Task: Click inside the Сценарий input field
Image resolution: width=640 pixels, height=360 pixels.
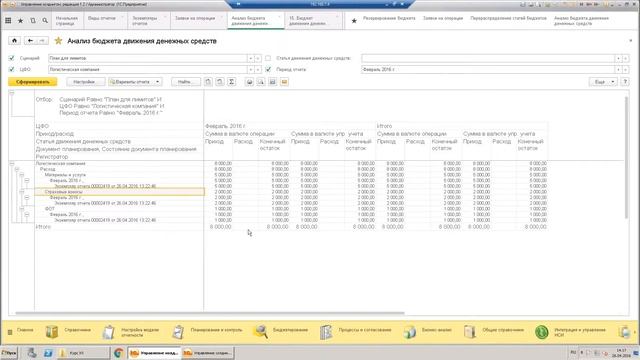Action: [x=147, y=58]
